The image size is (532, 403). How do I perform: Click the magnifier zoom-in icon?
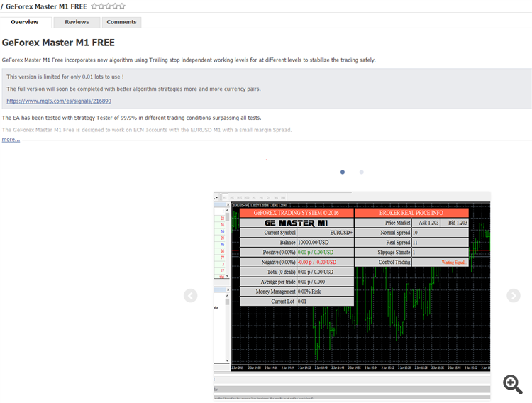click(512, 385)
